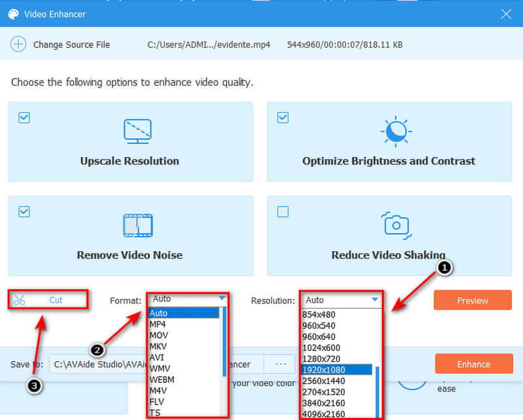
Task: Open the Resolution dropdown
Action: pos(341,300)
